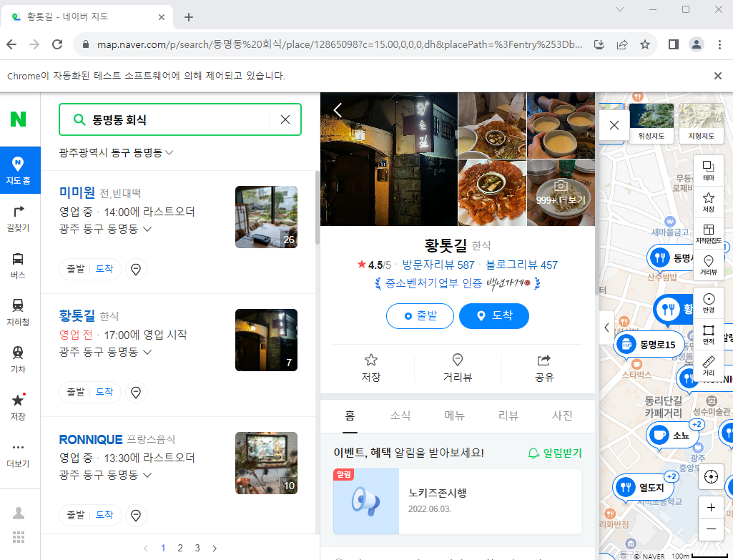Toggle the 지적편집도 cadastral map

[x=709, y=233]
